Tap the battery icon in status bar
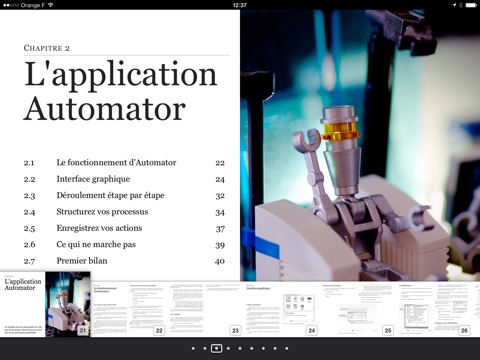The image size is (480, 360). click(471, 5)
